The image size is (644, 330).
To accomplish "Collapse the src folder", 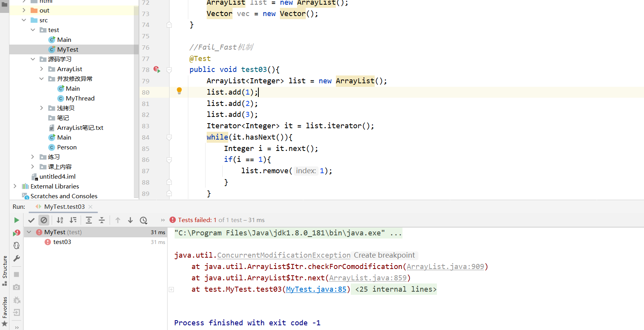I will (24, 20).
